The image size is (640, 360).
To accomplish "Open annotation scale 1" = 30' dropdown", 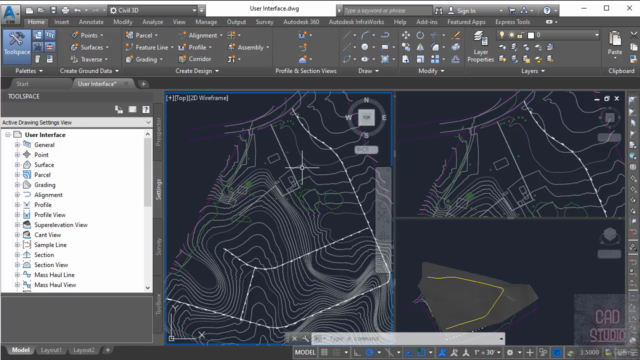I will 487,352.
